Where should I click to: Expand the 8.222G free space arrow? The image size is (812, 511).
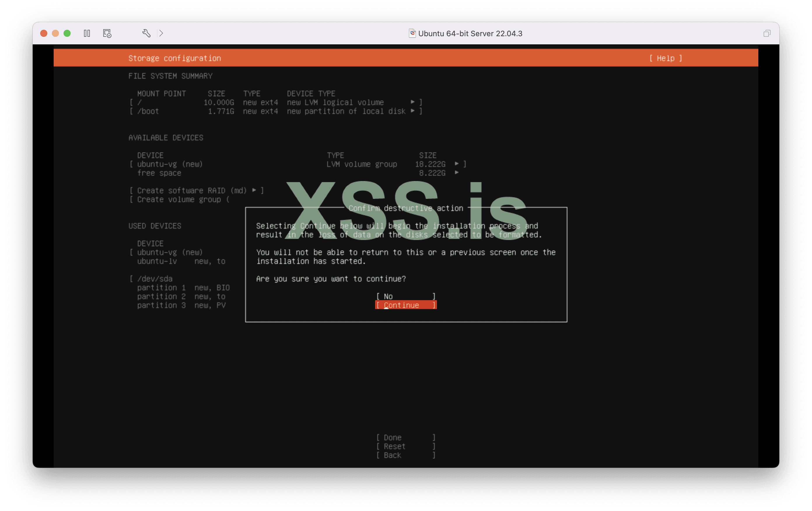[x=456, y=173]
